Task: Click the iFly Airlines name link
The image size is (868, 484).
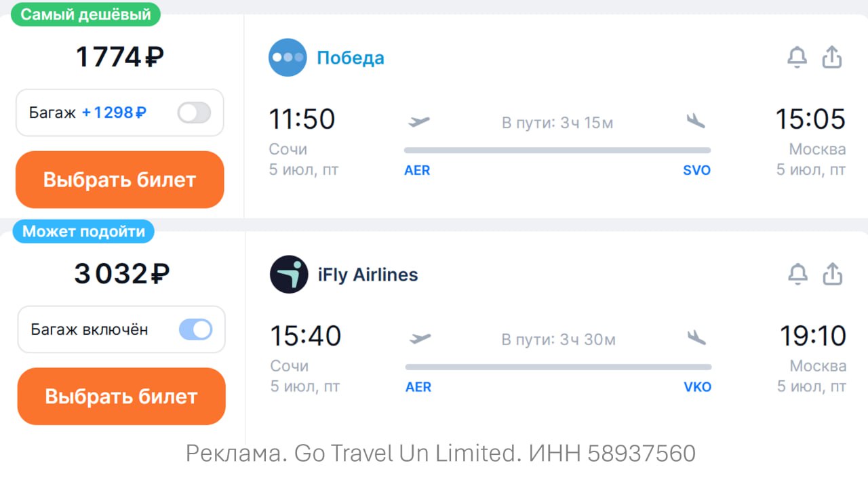Action: (368, 275)
